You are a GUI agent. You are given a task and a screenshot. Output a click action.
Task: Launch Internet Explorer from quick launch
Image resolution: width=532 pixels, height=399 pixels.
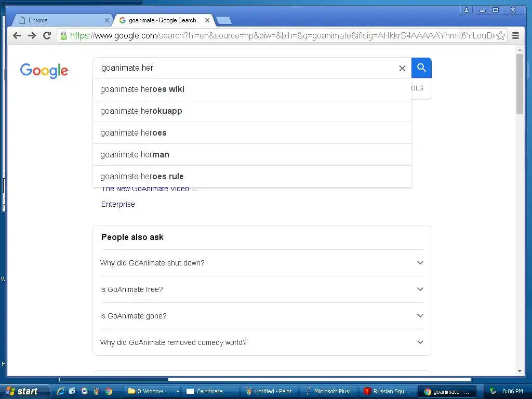60,391
